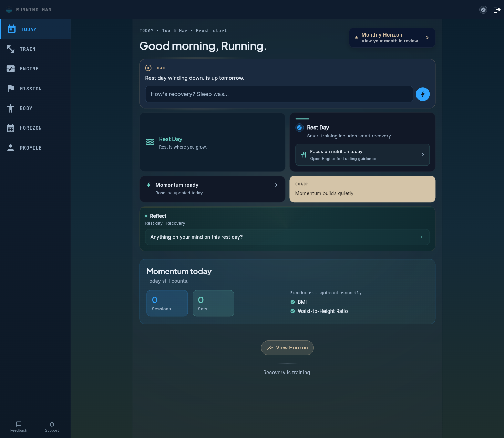Screen dimensions: 504x438
Task: Click the Mission flag icon
Action: (11, 89)
